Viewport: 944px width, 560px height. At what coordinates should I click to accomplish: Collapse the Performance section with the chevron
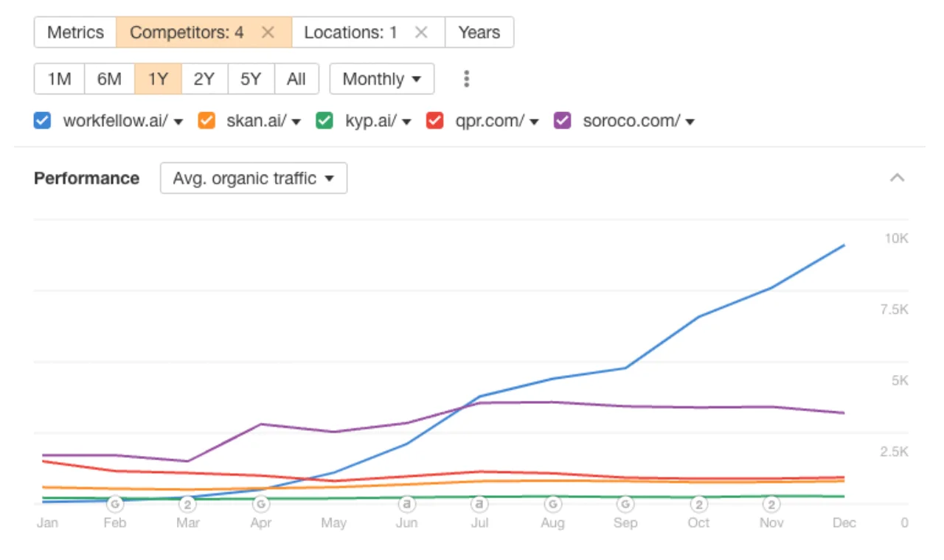click(x=898, y=178)
